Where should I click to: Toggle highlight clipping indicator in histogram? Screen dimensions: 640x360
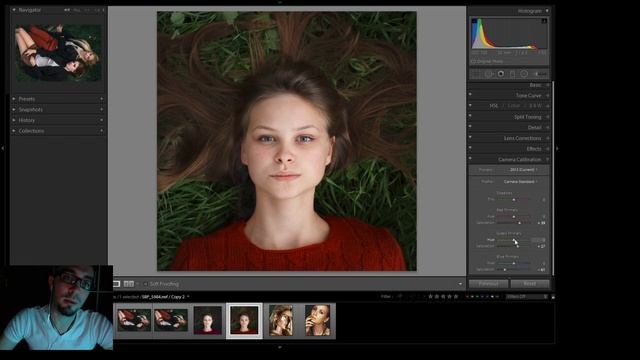coord(544,20)
